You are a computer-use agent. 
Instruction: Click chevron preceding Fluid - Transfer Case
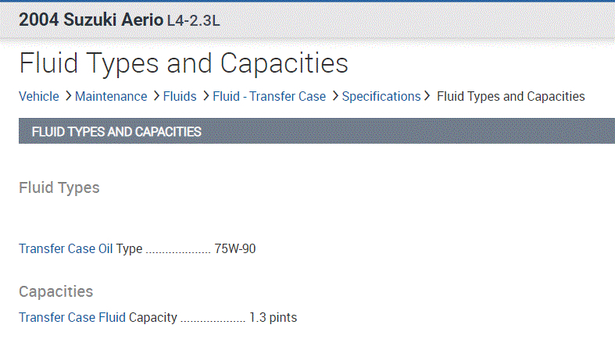(x=206, y=96)
